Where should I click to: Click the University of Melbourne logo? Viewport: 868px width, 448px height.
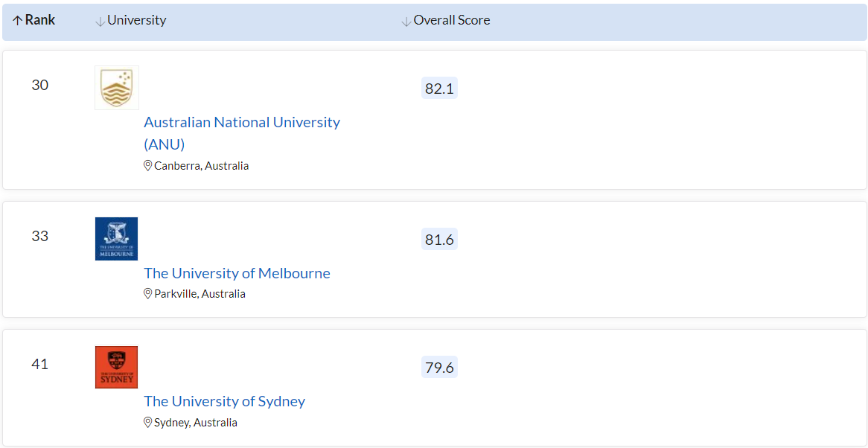point(116,239)
